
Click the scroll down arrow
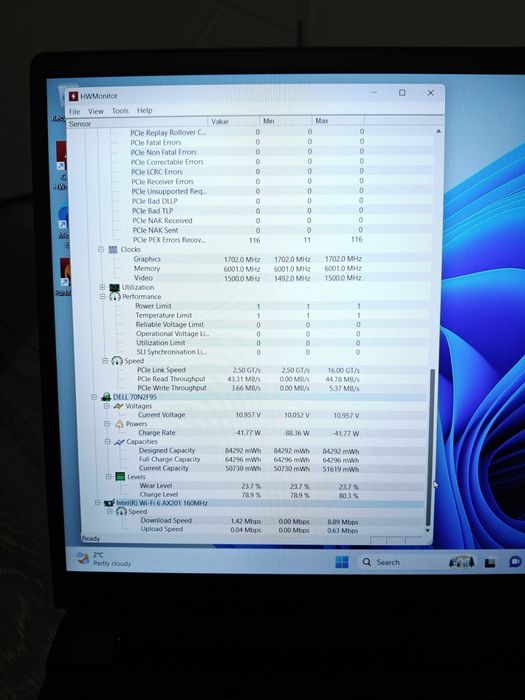click(x=428, y=530)
